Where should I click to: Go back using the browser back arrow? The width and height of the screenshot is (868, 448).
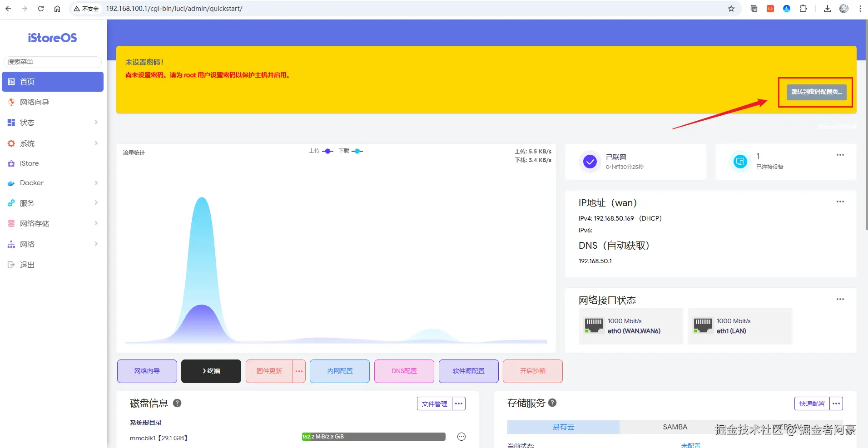click(x=8, y=9)
